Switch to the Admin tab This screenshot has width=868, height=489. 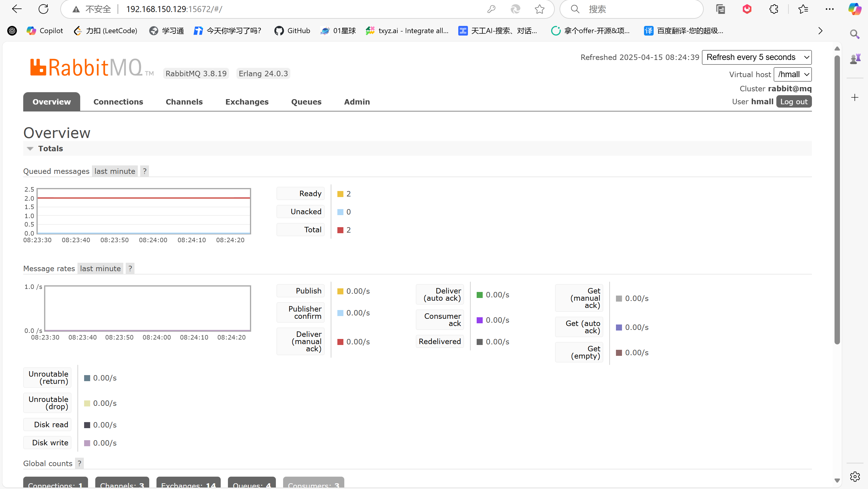click(x=357, y=102)
